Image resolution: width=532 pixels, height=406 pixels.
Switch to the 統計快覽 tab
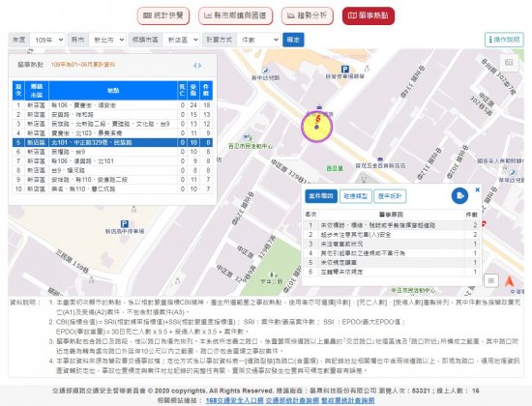pyautogui.click(x=163, y=15)
